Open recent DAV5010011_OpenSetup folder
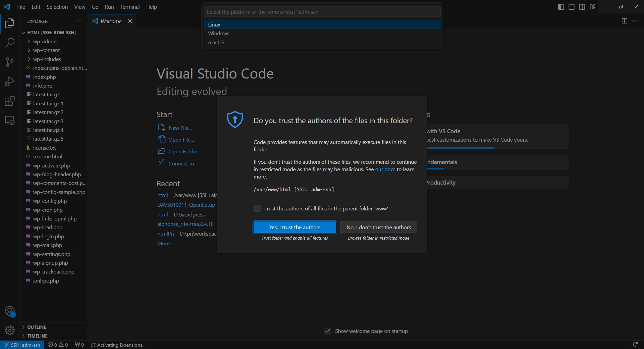 click(186, 205)
